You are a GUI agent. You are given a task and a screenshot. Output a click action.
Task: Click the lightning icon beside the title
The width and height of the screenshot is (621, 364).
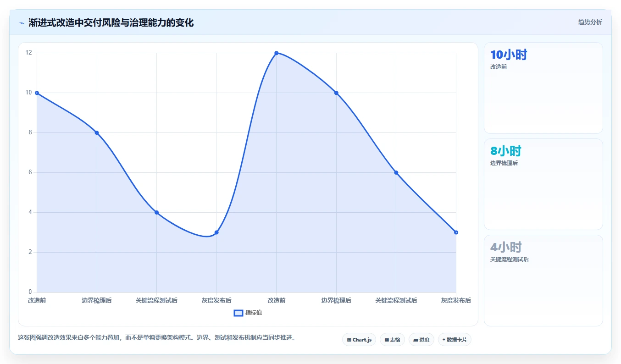point(22,23)
